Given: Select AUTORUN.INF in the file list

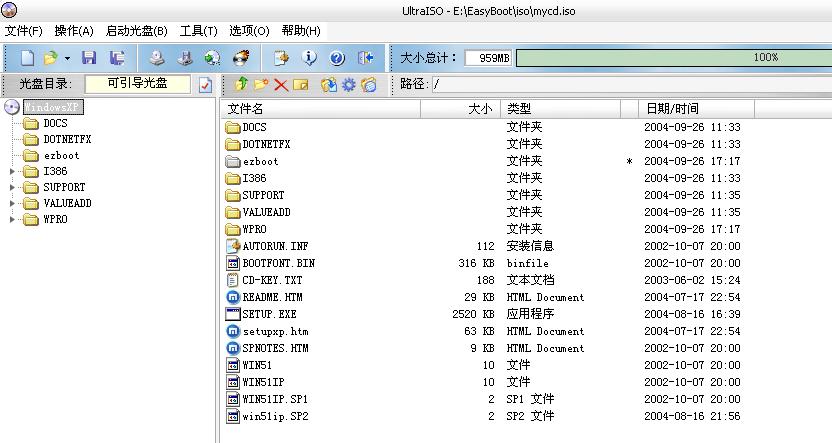Looking at the screenshot, I should [267, 246].
